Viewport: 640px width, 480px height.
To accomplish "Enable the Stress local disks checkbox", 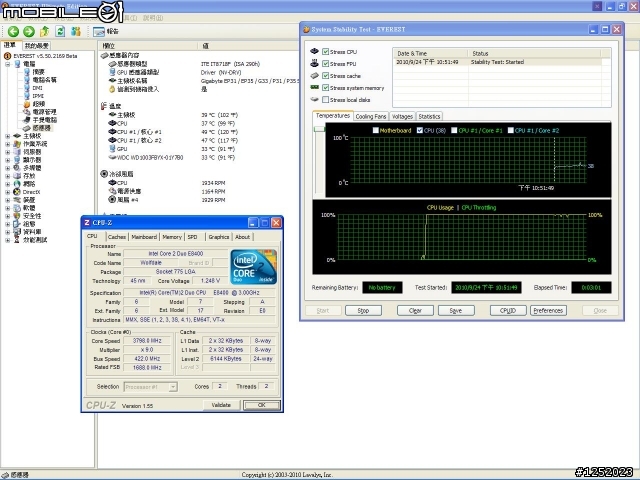I will (x=325, y=99).
